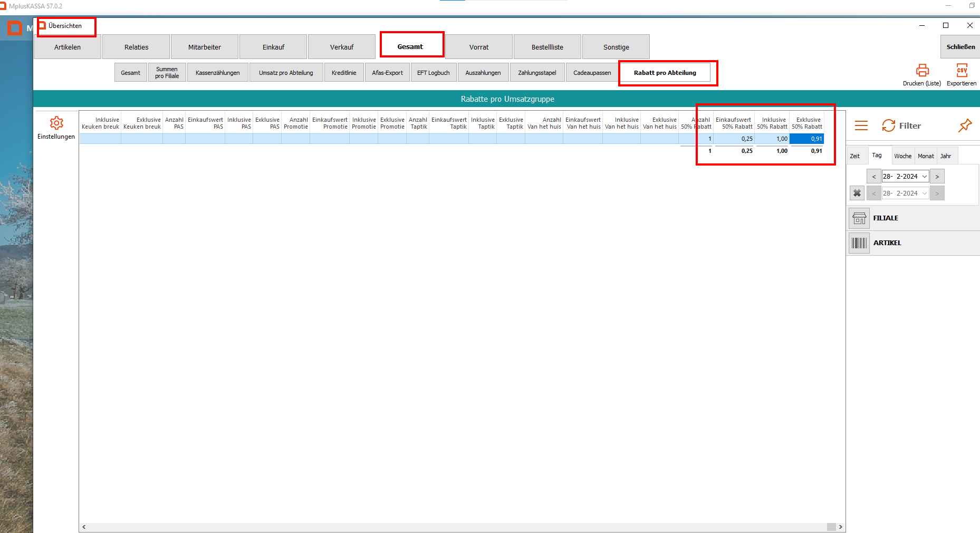
Task: Open the 28-2-2024 start date dropdown
Action: click(924, 177)
